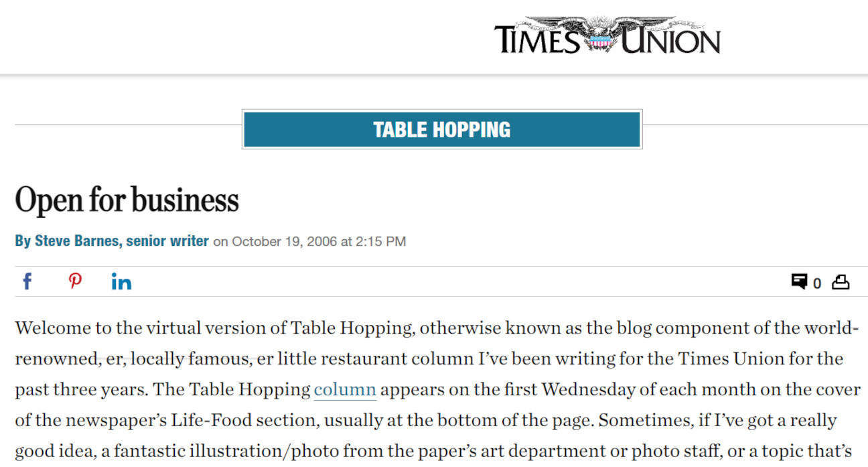Screen dimensions: 868x467
Task: Click the red Pinterest 'P' icon
Action: click(x=74, y=281)
